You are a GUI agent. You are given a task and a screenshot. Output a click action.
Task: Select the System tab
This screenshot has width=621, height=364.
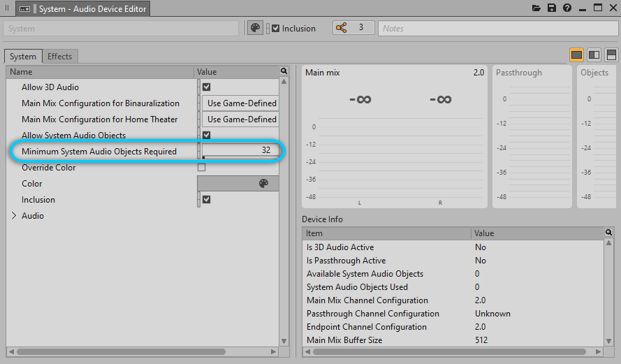(23, 57)
